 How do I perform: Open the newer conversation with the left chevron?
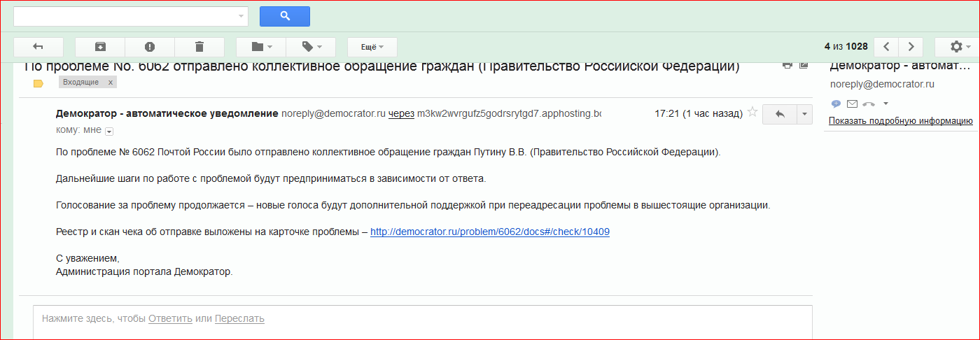[x=886, y=47]
